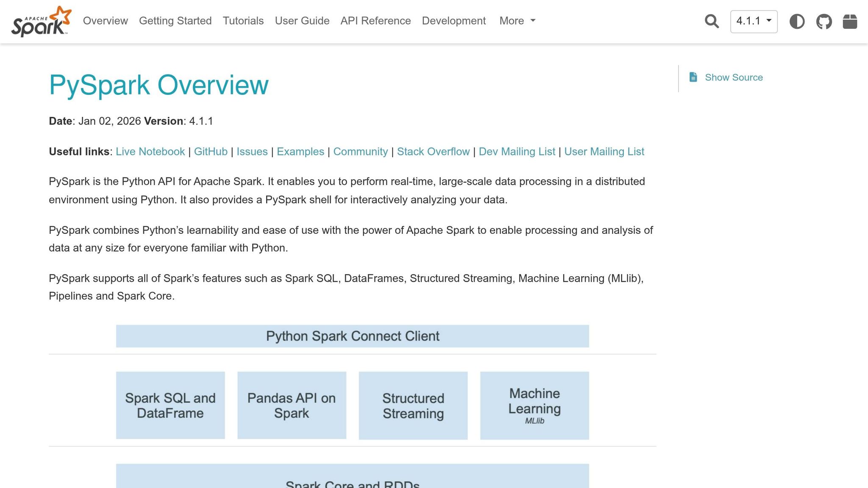Image resolution: width=868 pixels, height=488 pixels.
Task: Click the Dev Mailing List link
Action: click(517, 151)
